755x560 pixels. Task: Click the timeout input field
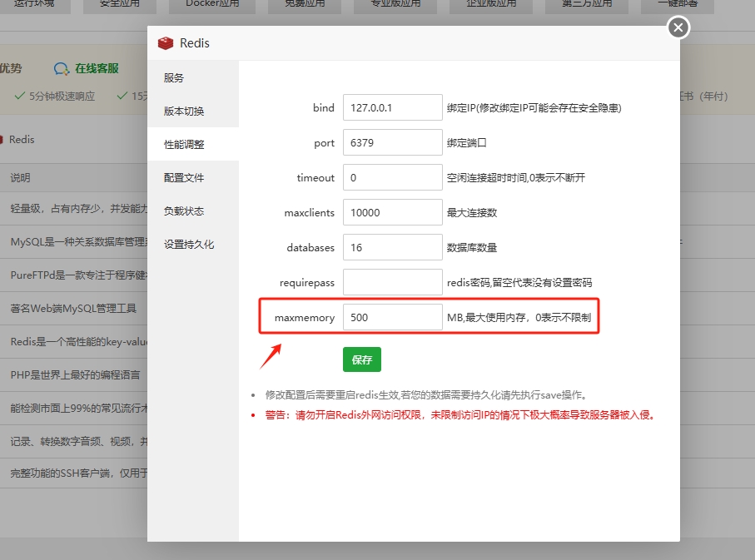click(x=392, y=177)
